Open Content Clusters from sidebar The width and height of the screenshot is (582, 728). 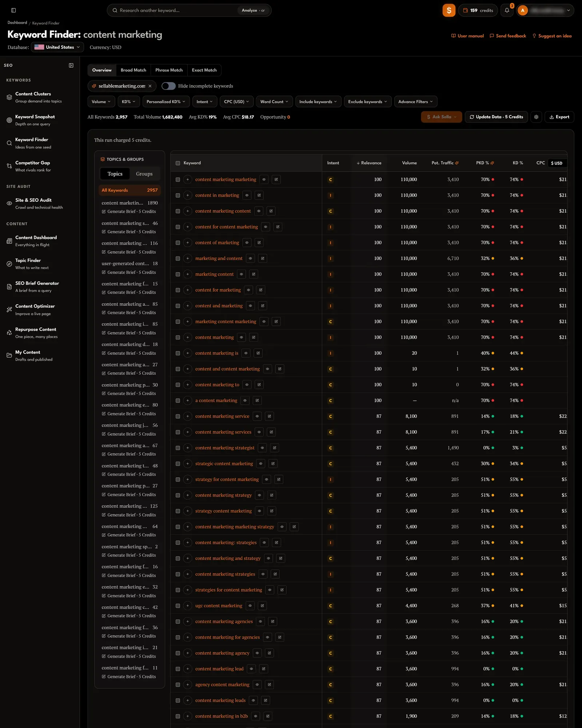[39, 97]
